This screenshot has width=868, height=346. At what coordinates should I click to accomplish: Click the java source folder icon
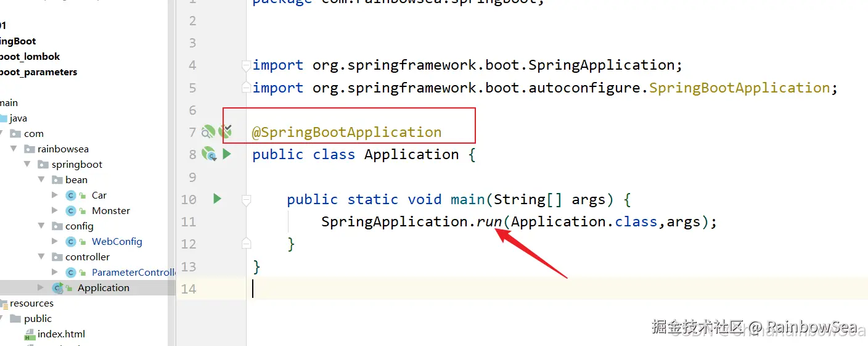[2, 118]
